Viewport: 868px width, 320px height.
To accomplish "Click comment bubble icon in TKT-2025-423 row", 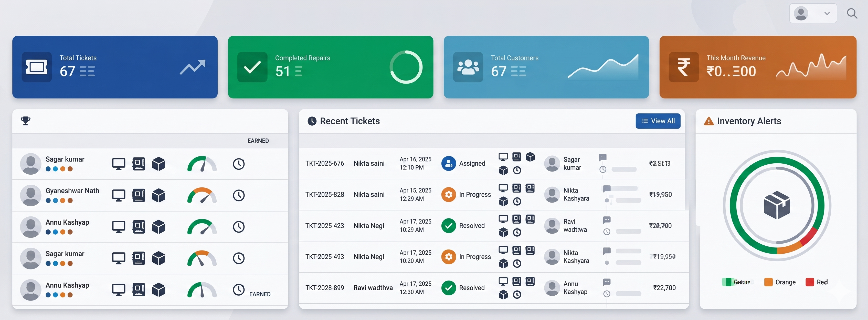I will coord(607,220).
